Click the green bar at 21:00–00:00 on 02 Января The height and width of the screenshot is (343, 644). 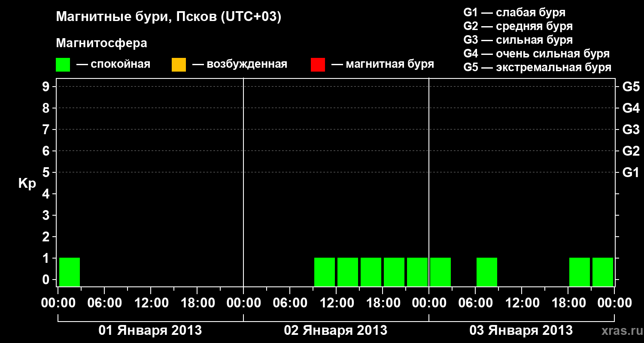pyautogui.click(x=417, y=272)
